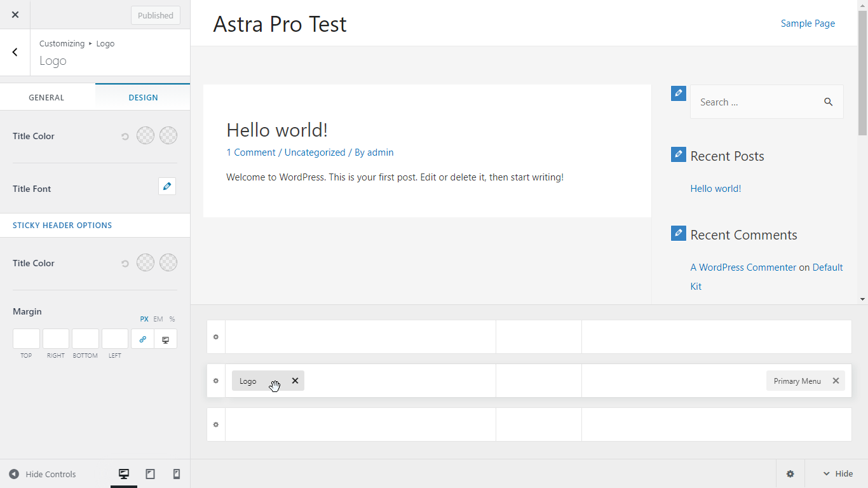This screenshot has height=488, width=868.
Task: Switch to desktop preview mode
Action: click(x=124, y=474)
